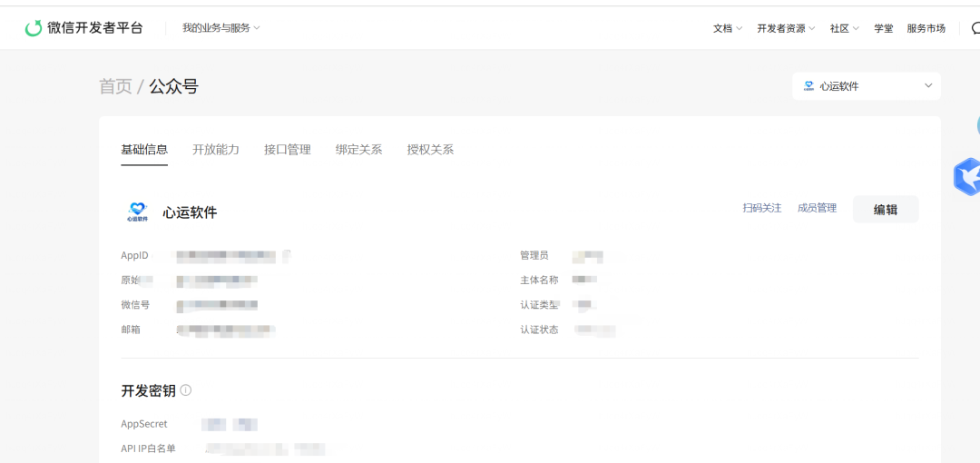Click the 开发密钥 section heading
Screen dimensions: 980x463
[x=148, y=391]
